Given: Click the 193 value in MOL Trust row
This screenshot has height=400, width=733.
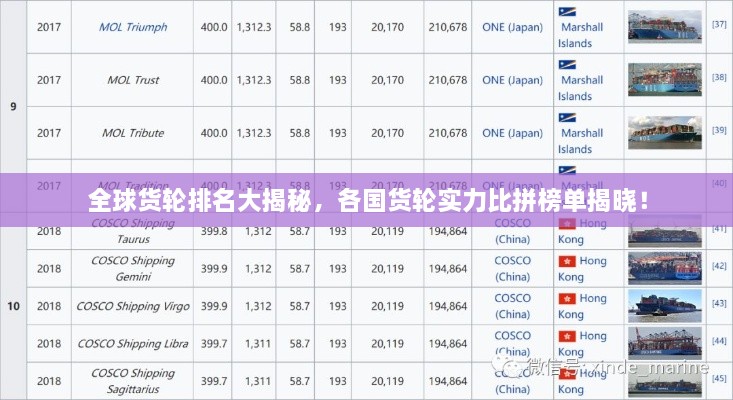Looking at the screenshot, I should pos(338,80).
